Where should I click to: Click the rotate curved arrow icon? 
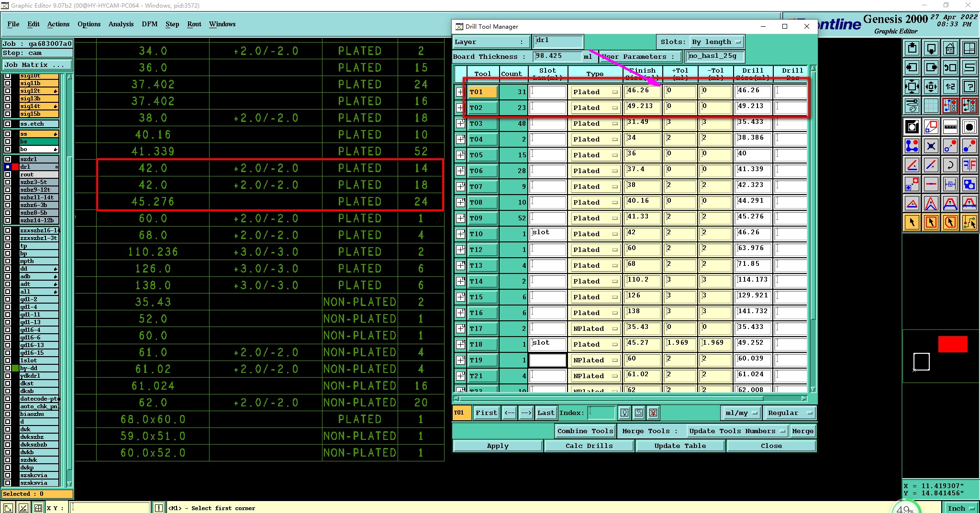(x=950, y=165)
